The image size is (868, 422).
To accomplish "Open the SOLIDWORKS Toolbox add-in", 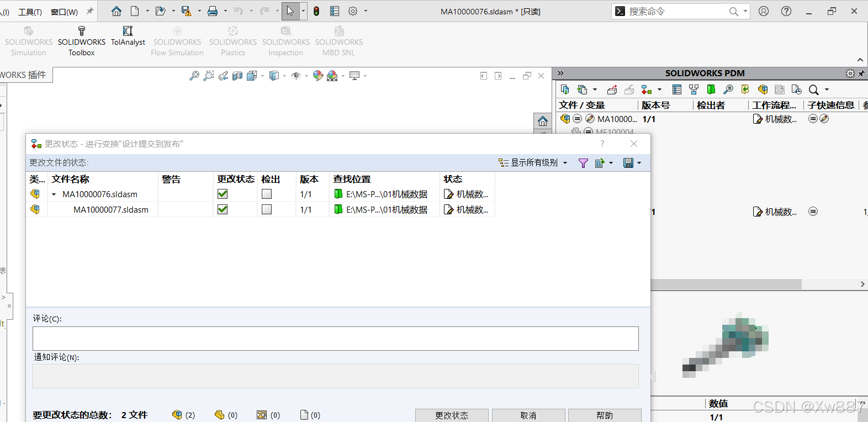I will (x=82, y=41).
